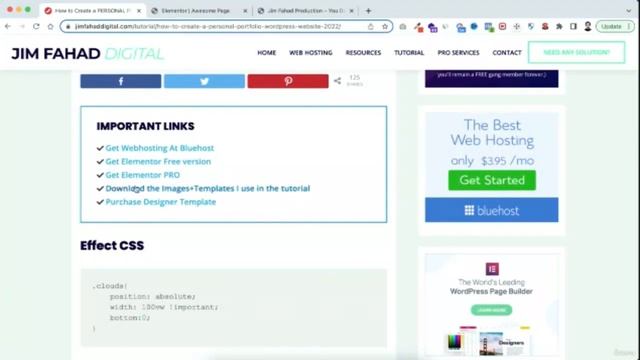640x360 pixels.
Task: Click the page lock icon in address bar
Action: click(68, 27)
